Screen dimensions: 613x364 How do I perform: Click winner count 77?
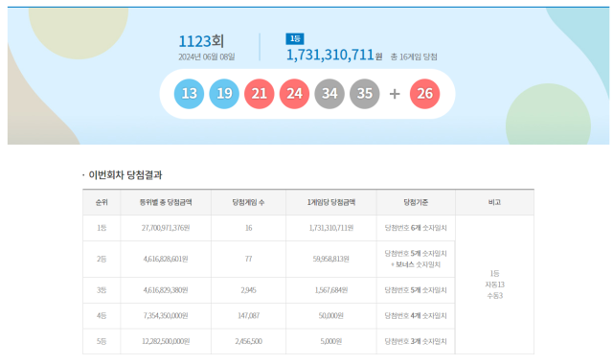(249, 259)
